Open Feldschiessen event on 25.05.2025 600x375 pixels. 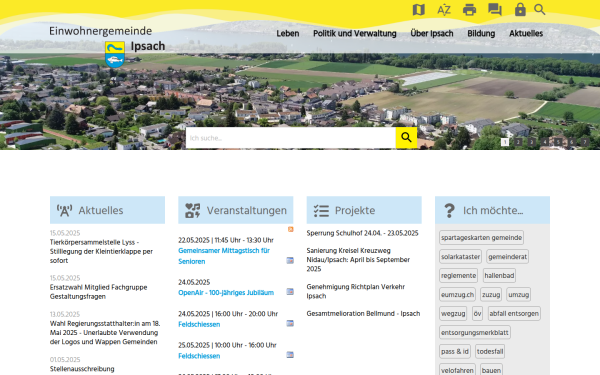click(199, 356)
